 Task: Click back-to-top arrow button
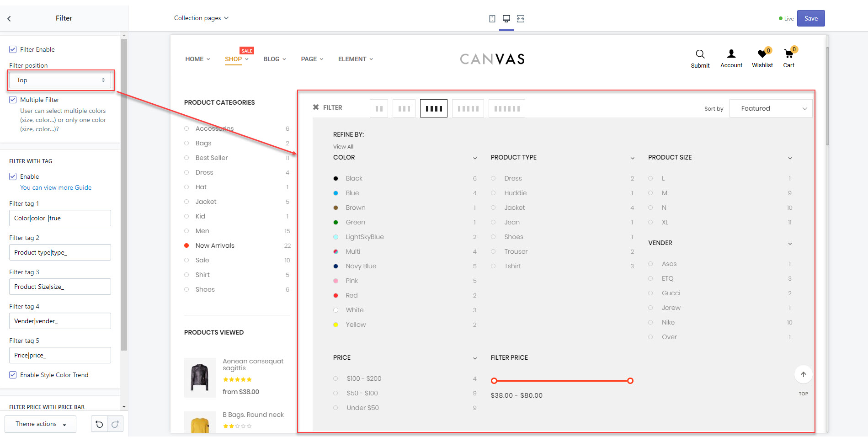[x=804, y=374]
